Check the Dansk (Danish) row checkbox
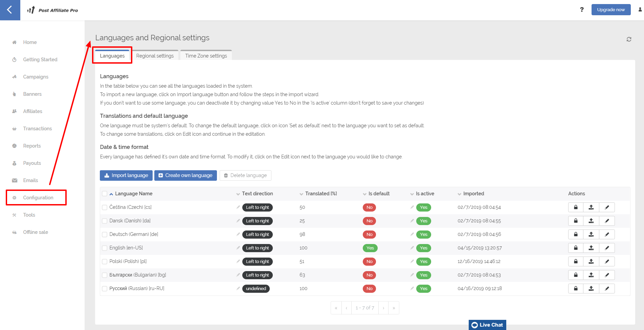This screenshot has height=330, width=644. coord(105,221)
